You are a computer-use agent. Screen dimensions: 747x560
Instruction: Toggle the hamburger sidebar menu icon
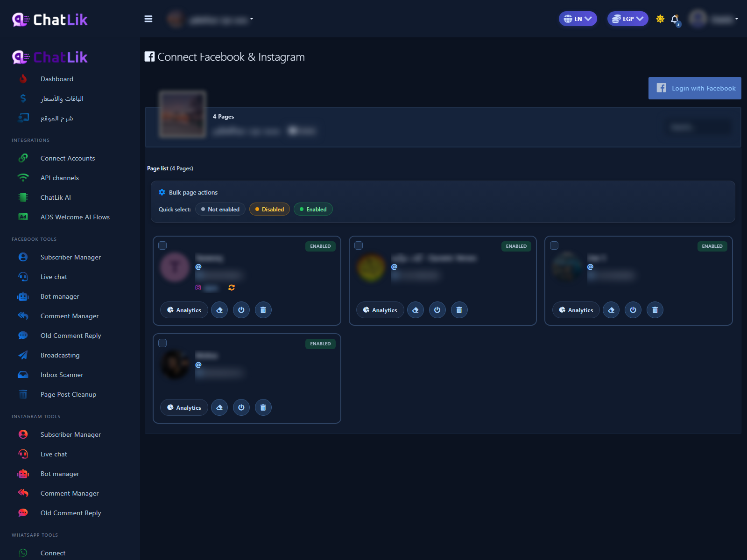[148, 19]
